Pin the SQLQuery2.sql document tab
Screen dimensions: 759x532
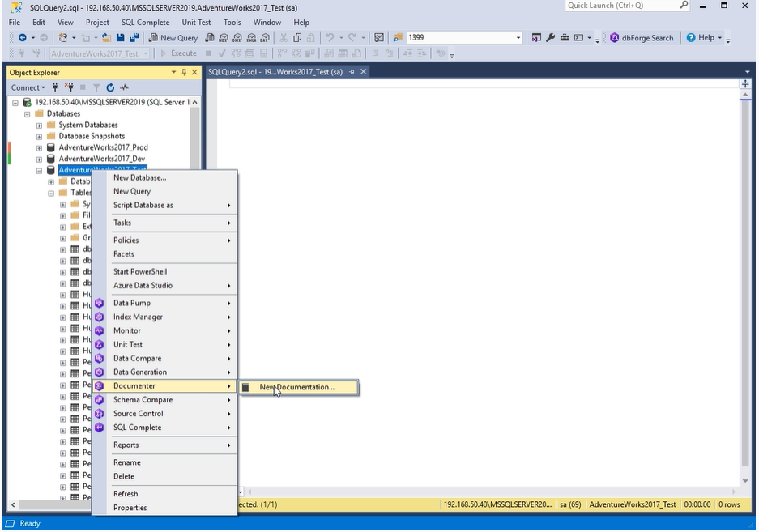352,71
